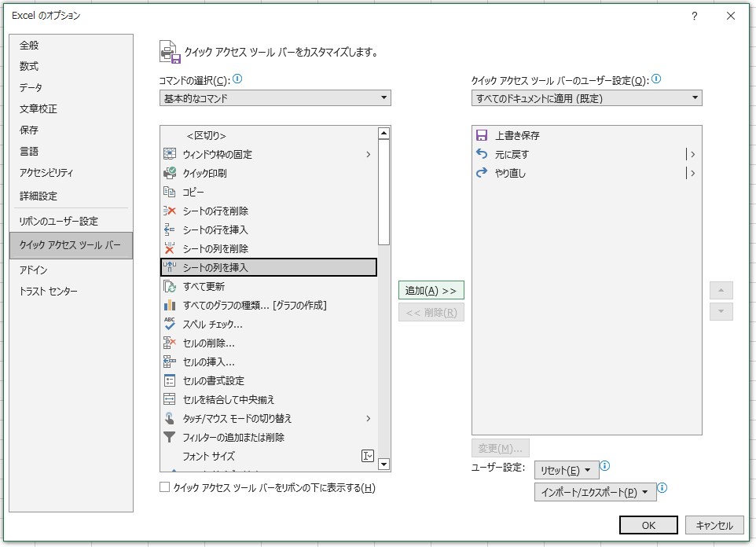The image size is (756, 547).
Task: Select the 全般 options category
Action: pos(71,46)
